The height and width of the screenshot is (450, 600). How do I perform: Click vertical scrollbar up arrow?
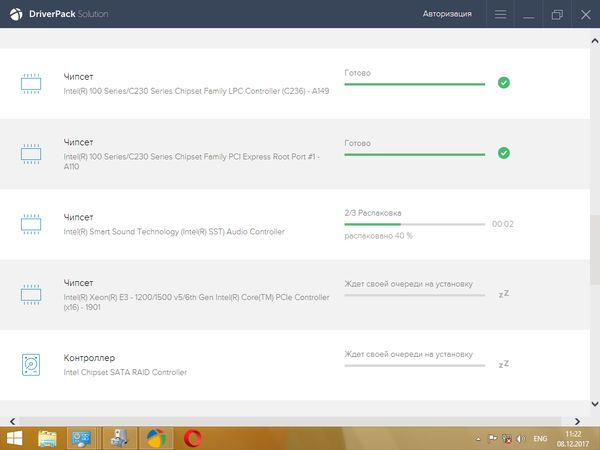(x=595, y=41)
